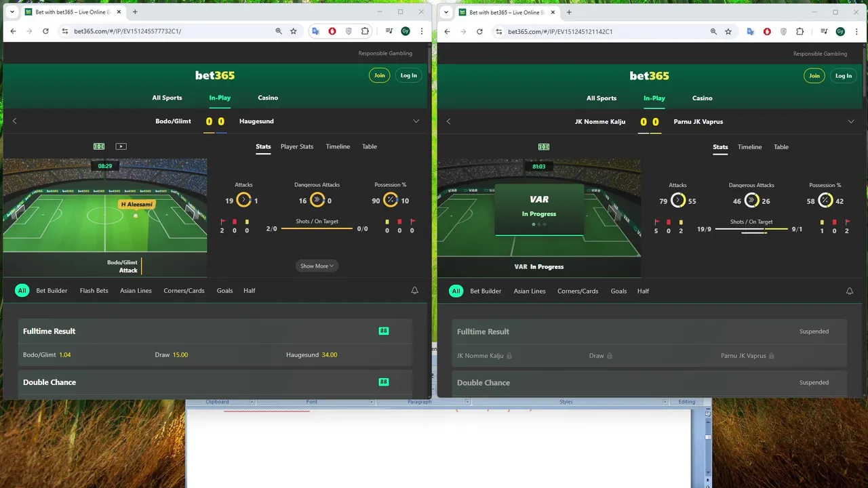Open shield extension in right browser window
The width and height of the screenshot is (868, 488).
pyautogui.click(x=783, y=31)
